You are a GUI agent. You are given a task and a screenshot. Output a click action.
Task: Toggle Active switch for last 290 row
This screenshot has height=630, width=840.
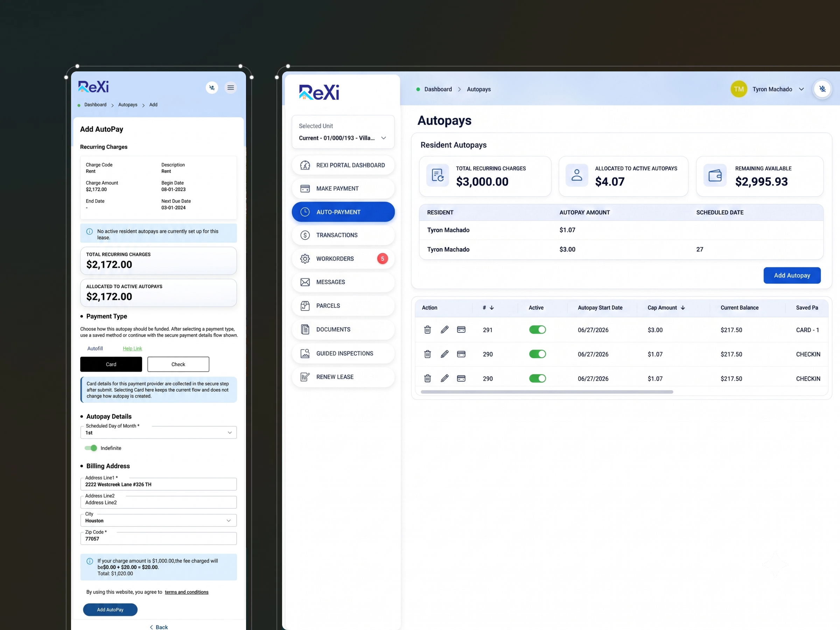pyautogui.click(x=537, y=378)
